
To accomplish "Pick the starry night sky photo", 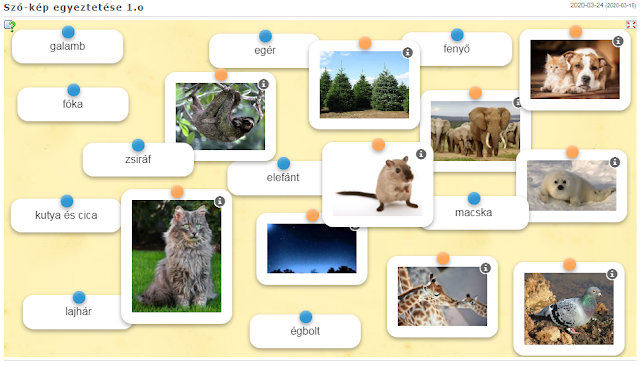I will pos(312,248).
